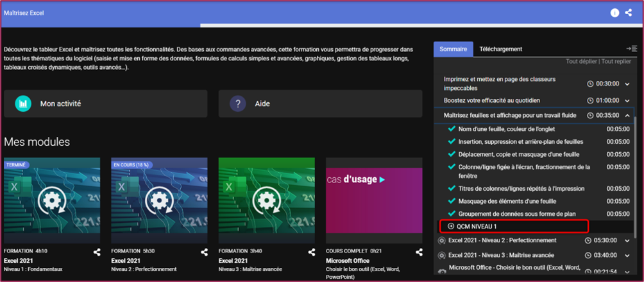Open the Aide button
The image size is (644, 282).
pyautogui.click(x=320, y=103)
